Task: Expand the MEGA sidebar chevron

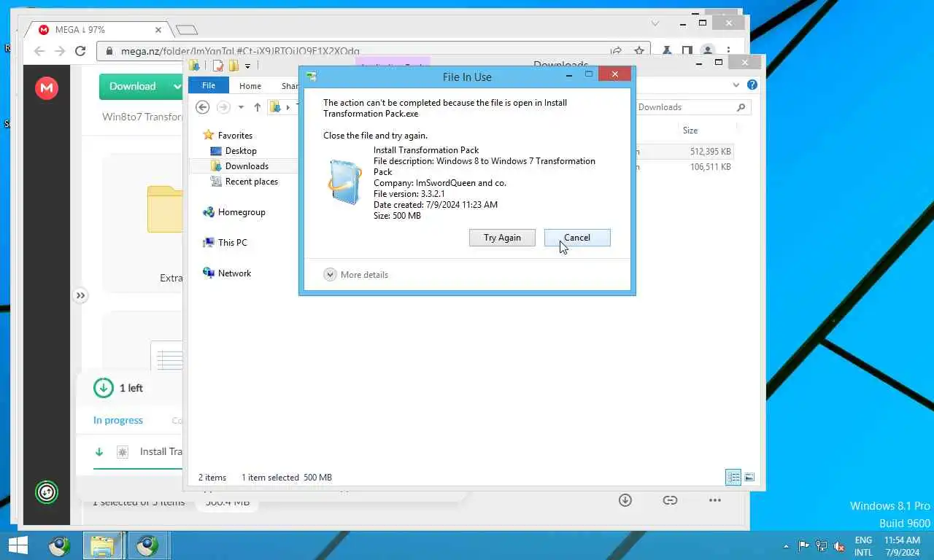Action: 80,295
